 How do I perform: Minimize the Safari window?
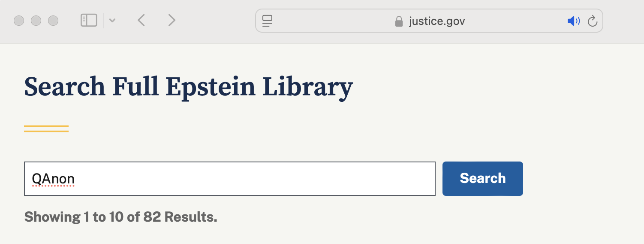coord(36,21)
